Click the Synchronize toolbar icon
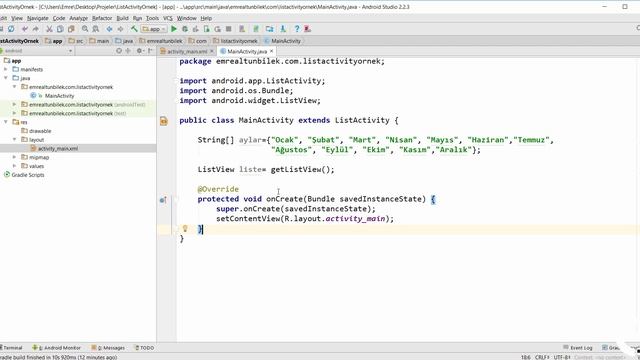The image size is (640, 360). coord(11,29)
